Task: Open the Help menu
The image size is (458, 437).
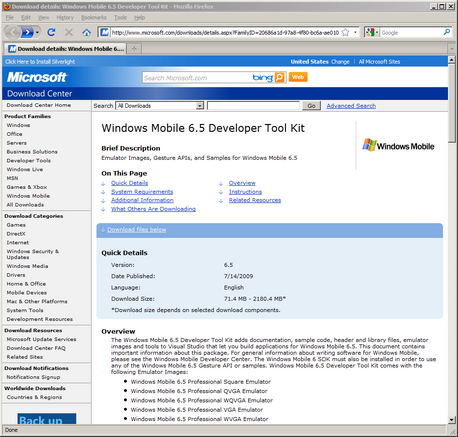Action: click(x=139, y=18)
